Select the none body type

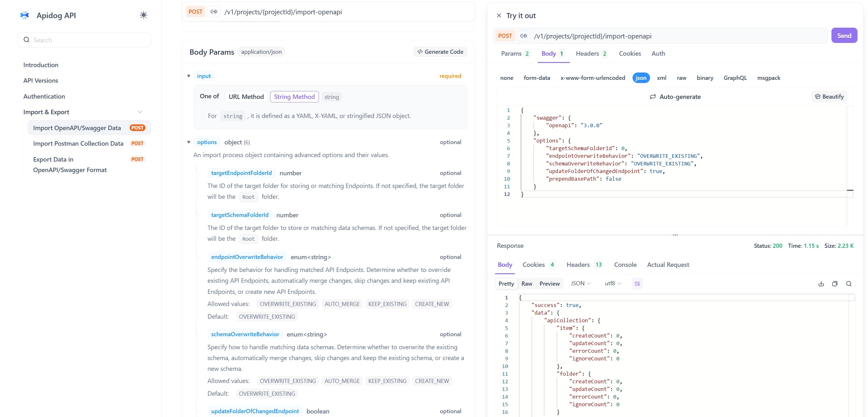tap(507, 78)
